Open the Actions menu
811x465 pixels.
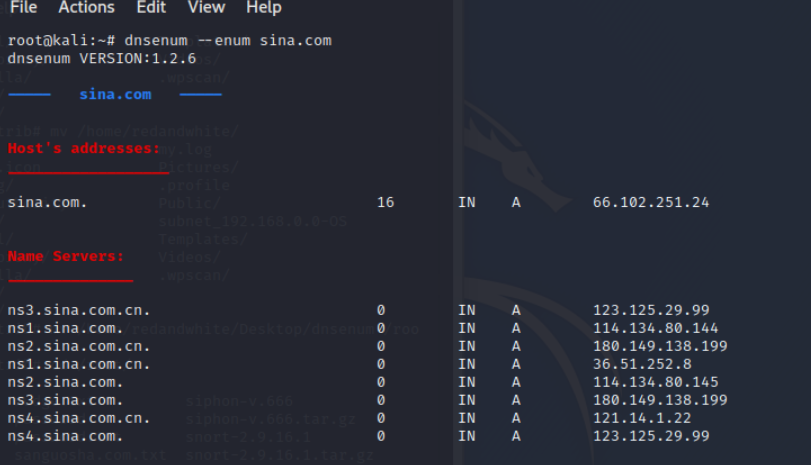tap(86, 7)
